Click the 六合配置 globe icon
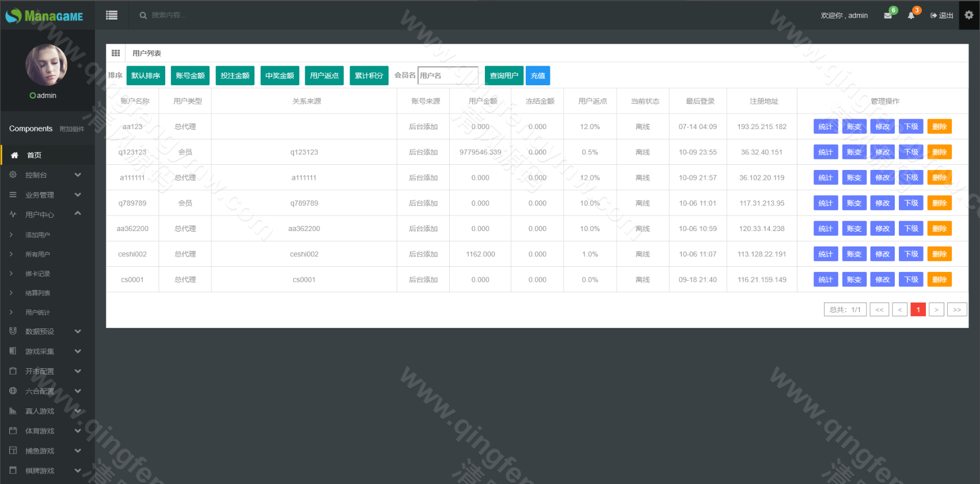The height and width of the screenshot is (484, 980). 13,391
